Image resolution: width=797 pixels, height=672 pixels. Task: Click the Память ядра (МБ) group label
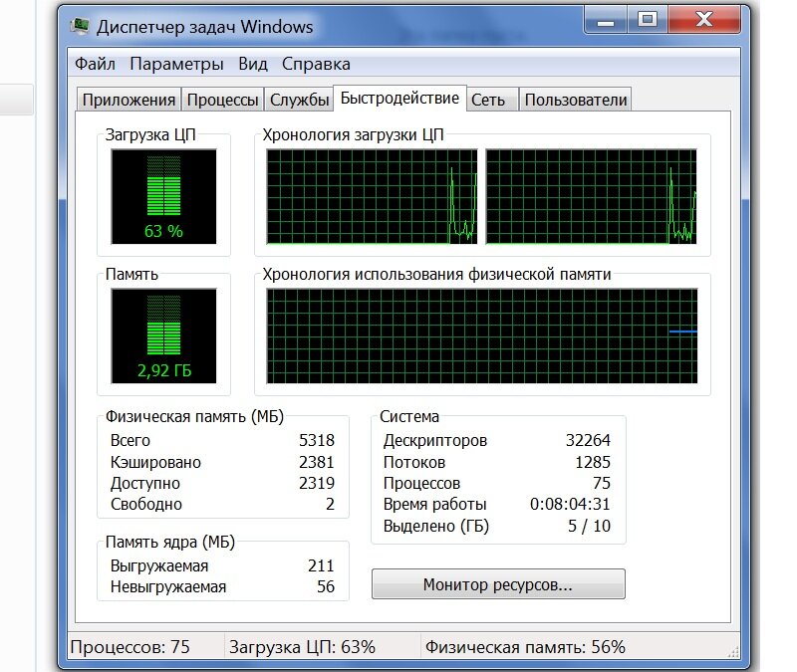pyautogui.click(x=170, y=542)
